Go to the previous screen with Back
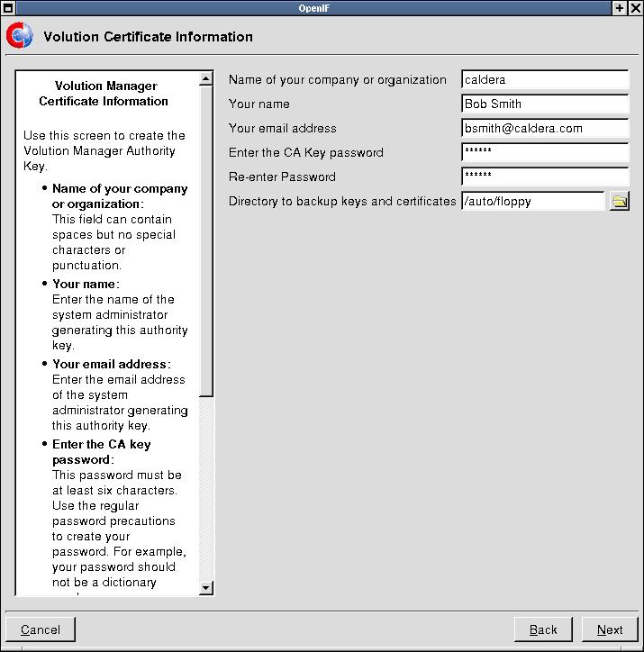Image resolution: width=644 pixels, height=652 pixels. click(x=543, y=629)
